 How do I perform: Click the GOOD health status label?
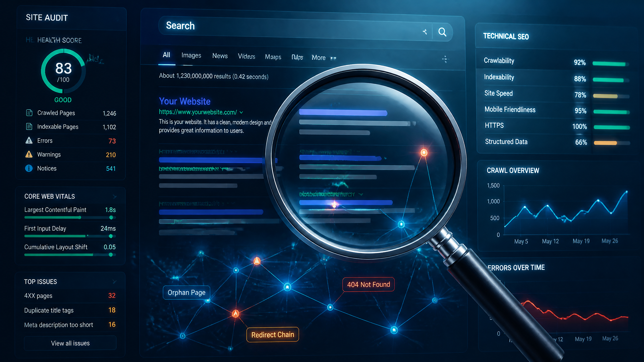click(63, 100)
